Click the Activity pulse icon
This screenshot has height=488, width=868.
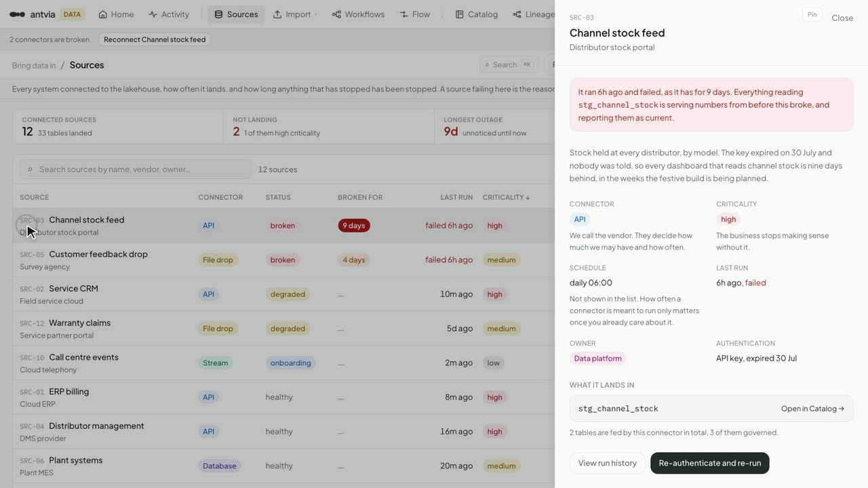click(x=153, y=14)
